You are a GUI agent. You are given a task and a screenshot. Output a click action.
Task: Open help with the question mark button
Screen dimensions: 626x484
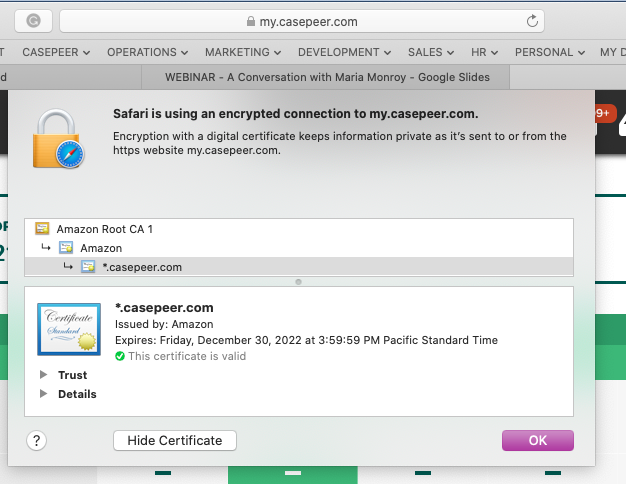[36, 440]
